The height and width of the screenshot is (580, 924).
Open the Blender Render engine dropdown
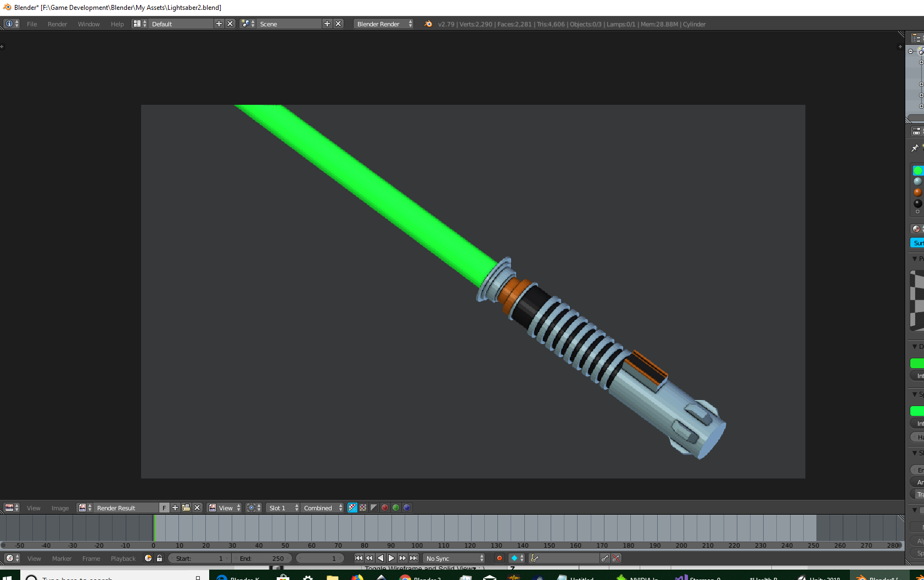pos(383,24)
